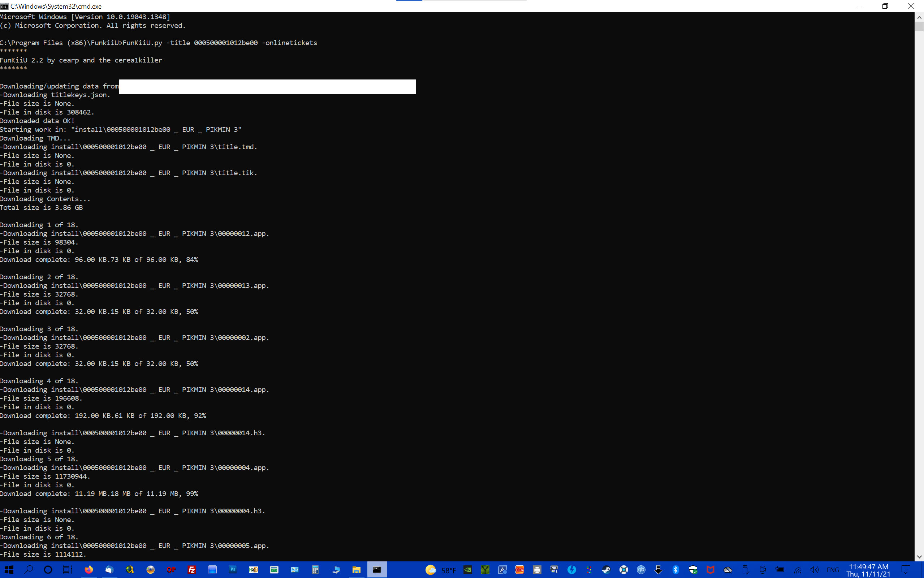Close the cmd.exe window

click(x=911, y=6)
